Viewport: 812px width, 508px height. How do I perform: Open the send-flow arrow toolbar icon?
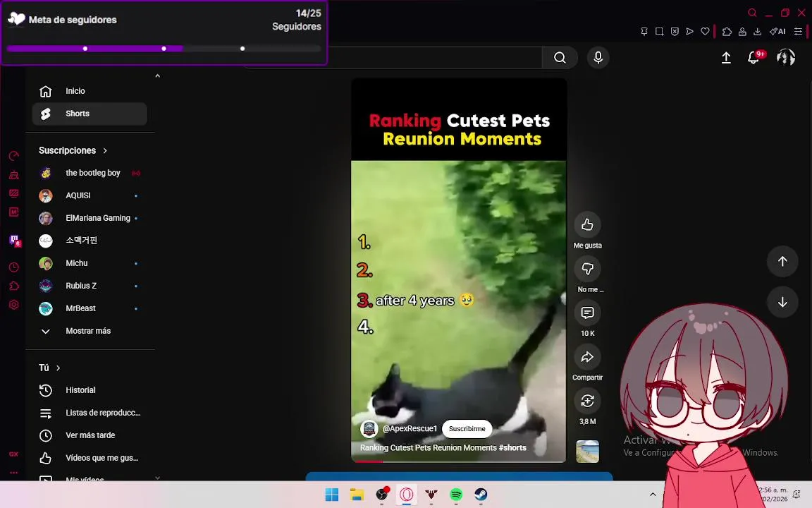(x=690, y=32)
